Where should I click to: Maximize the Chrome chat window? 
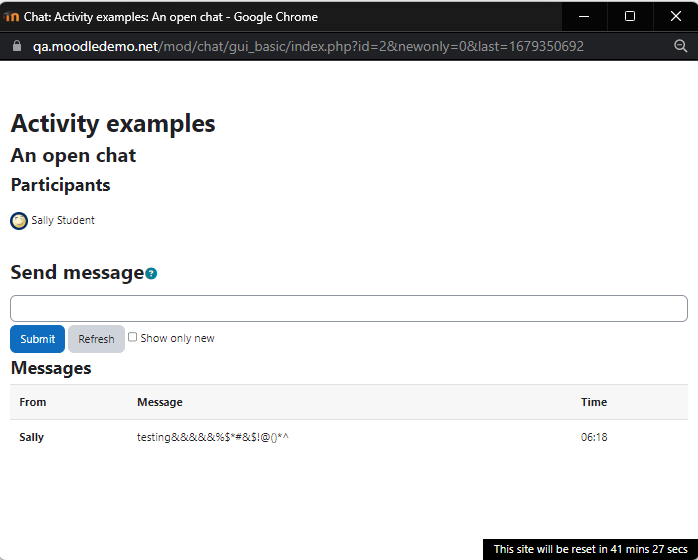click(x=630, y=16)
